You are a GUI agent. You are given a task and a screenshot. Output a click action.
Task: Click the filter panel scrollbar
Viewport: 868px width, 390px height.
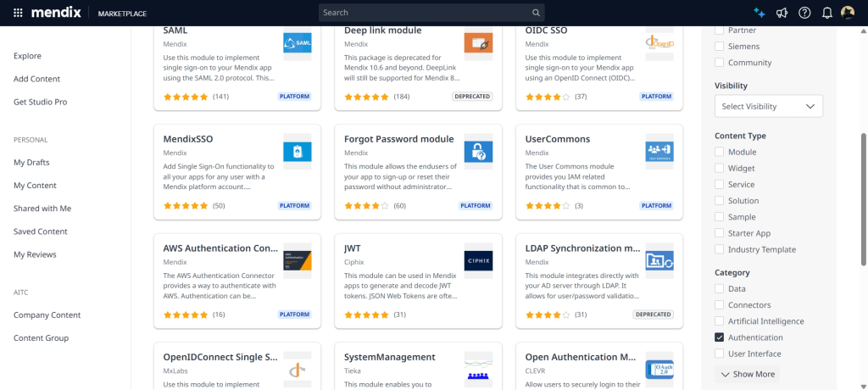pyautogui.click(x=864, y=199)
